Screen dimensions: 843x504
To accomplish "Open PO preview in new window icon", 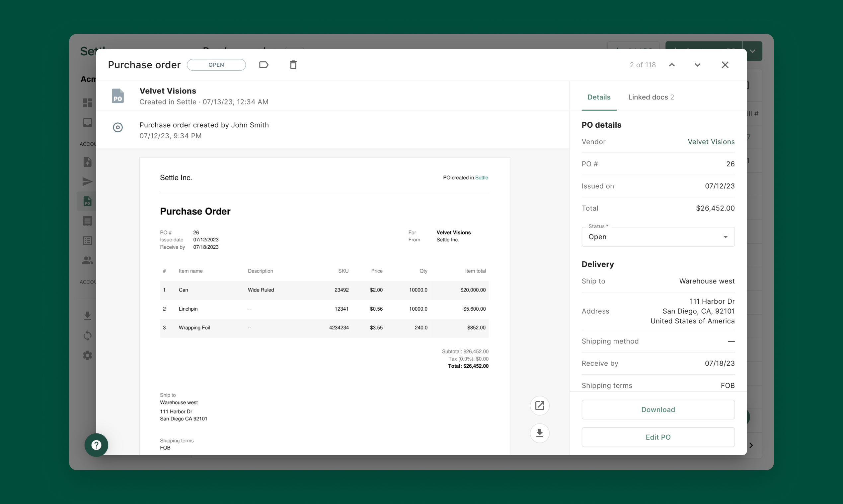I will [539, 406].
